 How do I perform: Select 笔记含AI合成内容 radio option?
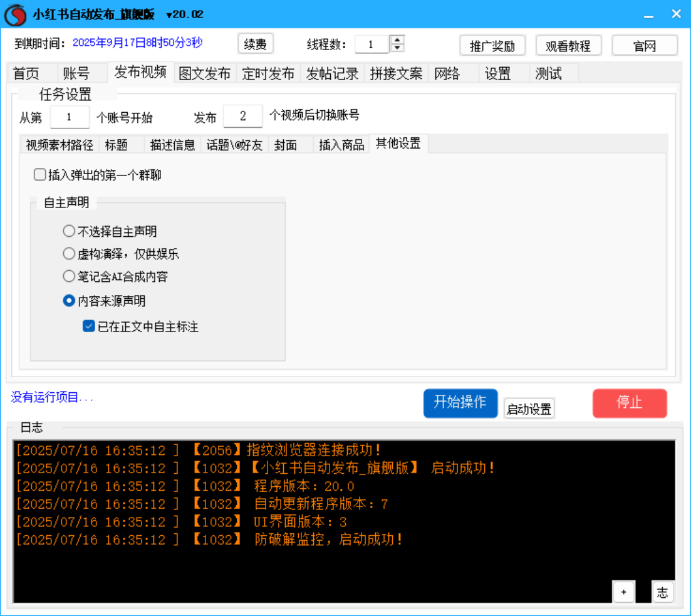tap(69, 276)
